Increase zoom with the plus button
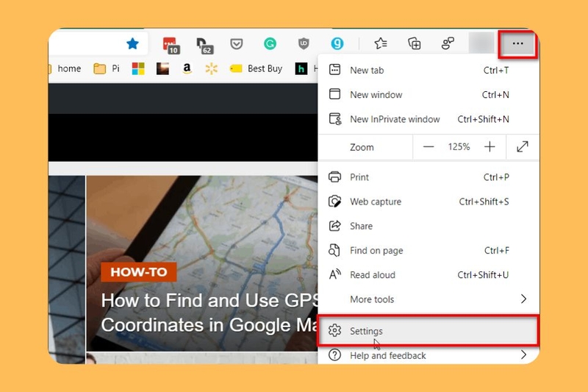588x392 pixels. click(x=490, y=146)
